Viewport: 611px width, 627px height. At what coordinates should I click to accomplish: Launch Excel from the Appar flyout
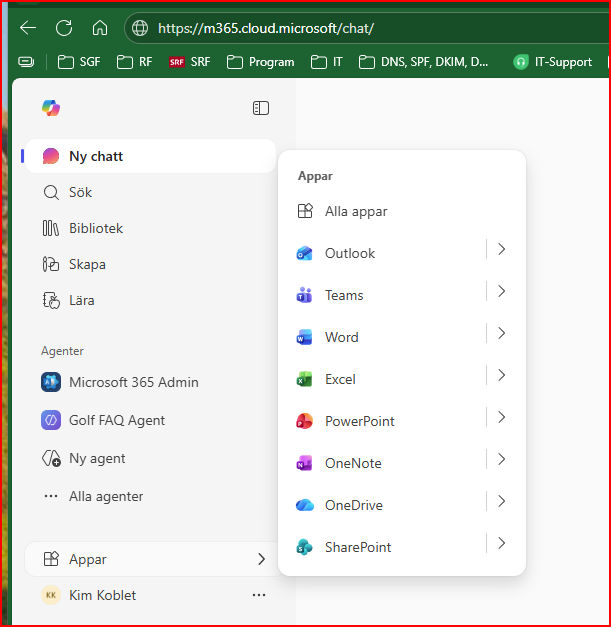click(x=386, y=379)
